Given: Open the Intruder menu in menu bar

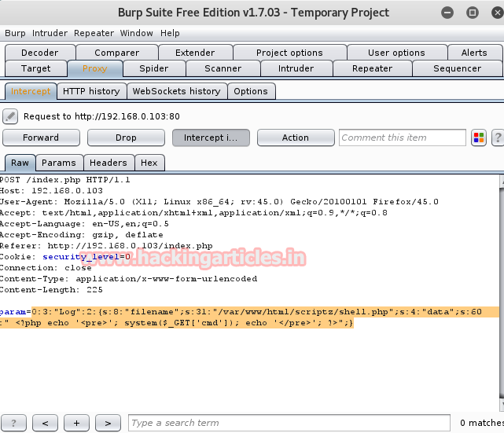Looking at the screenshot, I should click(50, 33).
